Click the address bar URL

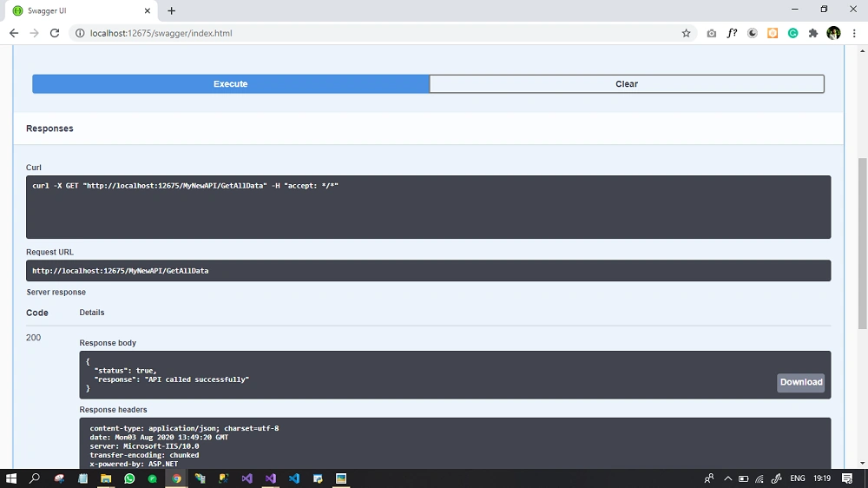click(161, 33)
